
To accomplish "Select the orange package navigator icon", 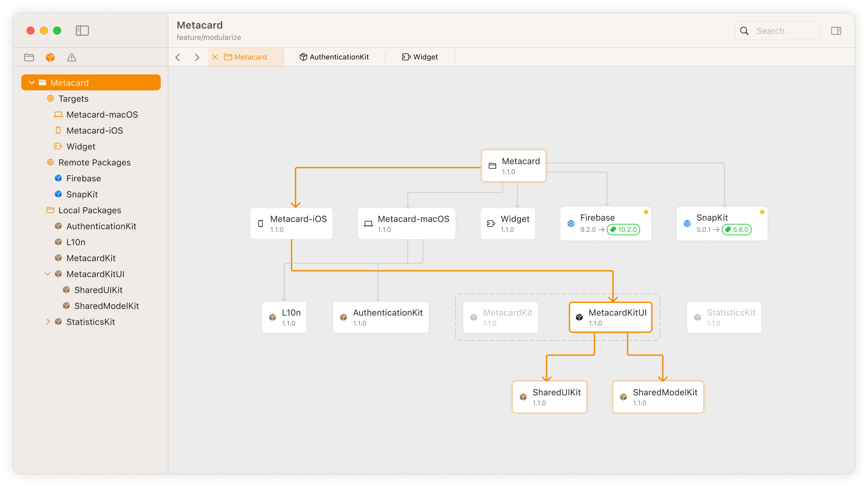I will pos(50,57).
